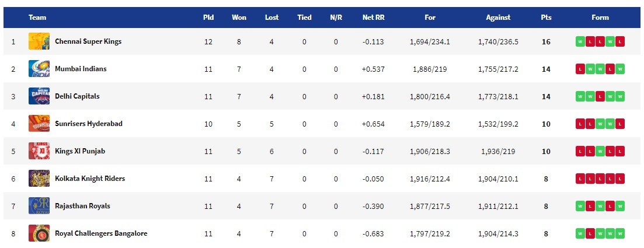Click the Won column header
This screenshot has height=248, width=644.
(x=239, y=18)
